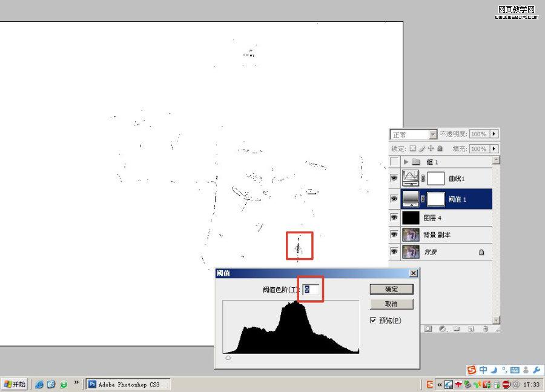Click the user account icon on IME bar
Screen dimensions: 545x392
[526, 370]
